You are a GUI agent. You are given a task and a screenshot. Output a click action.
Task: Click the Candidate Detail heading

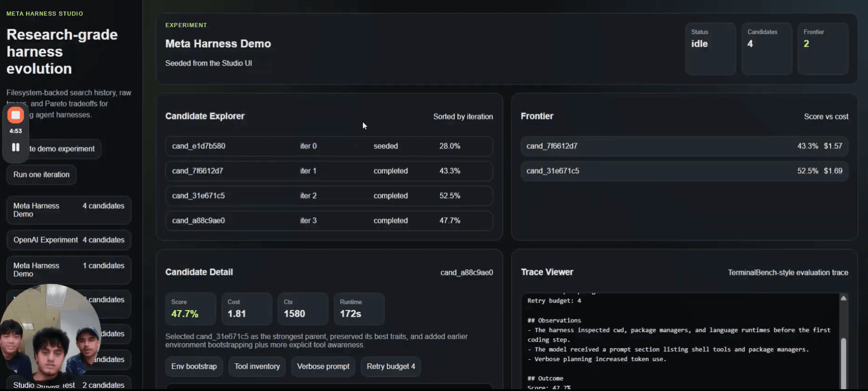(199, 272)
